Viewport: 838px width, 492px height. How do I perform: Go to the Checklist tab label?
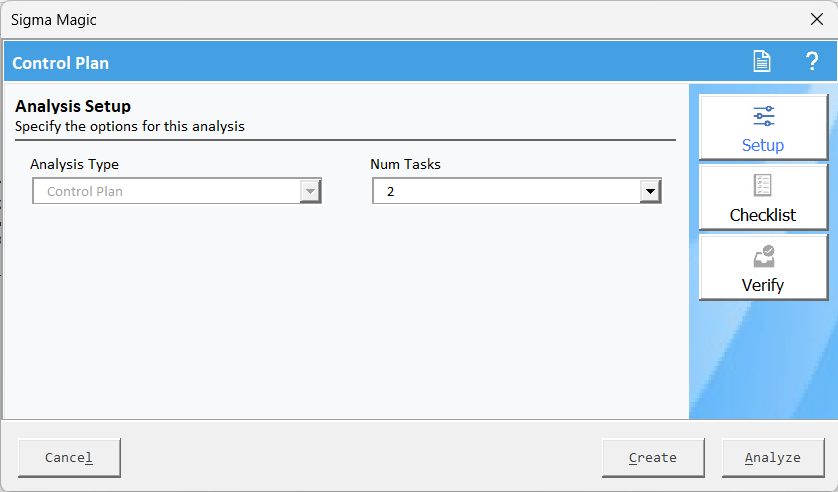click(763, 215)
